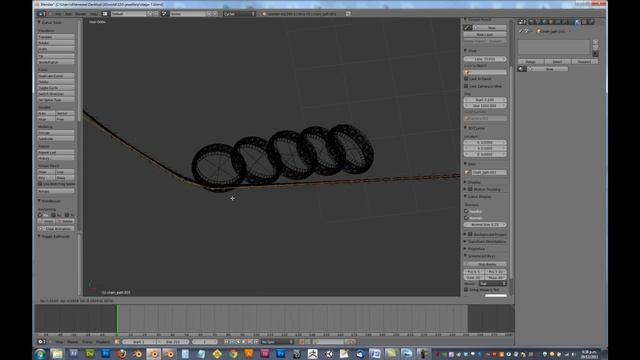Screen dimensions: 640x360
Task: Open the highlighted Material properties tab
Action: coord(578,22)
